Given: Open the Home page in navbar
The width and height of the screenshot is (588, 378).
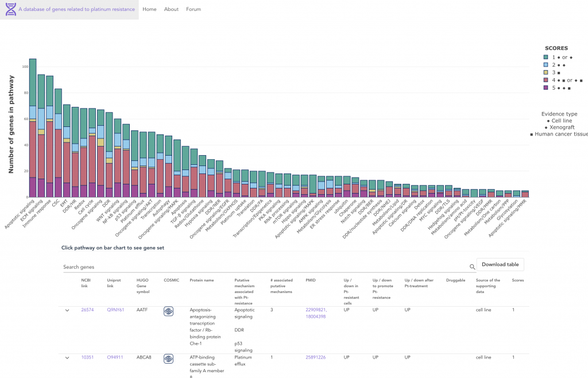Looking at the screenshot, I should click(x=149, y=10).
